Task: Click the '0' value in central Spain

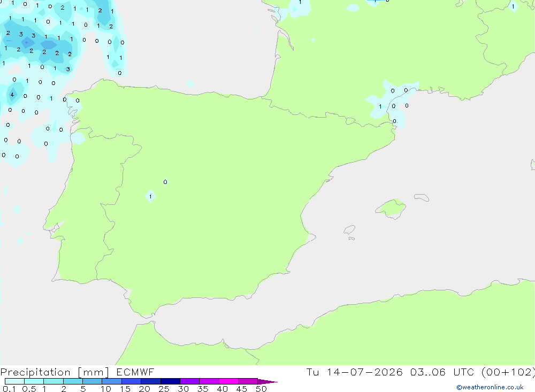Action: pos(165,182)
